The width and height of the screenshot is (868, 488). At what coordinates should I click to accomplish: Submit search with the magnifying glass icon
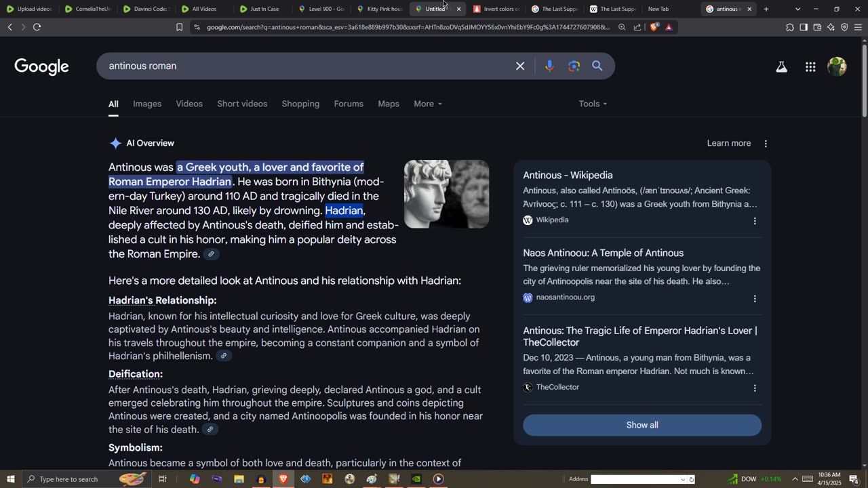point(597,66)
